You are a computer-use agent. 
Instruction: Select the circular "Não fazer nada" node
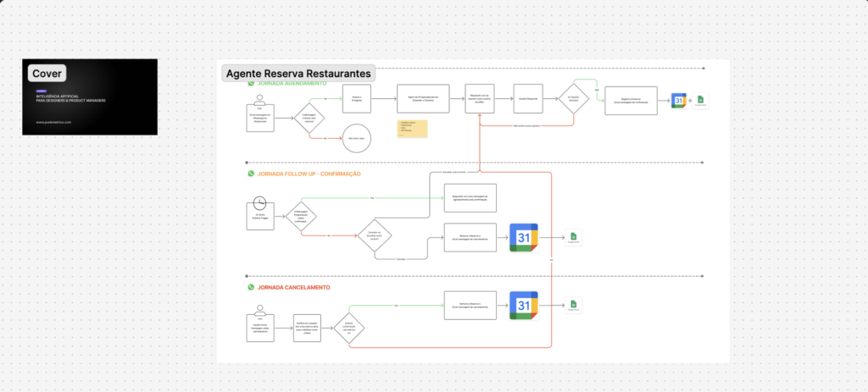(356, 138)
